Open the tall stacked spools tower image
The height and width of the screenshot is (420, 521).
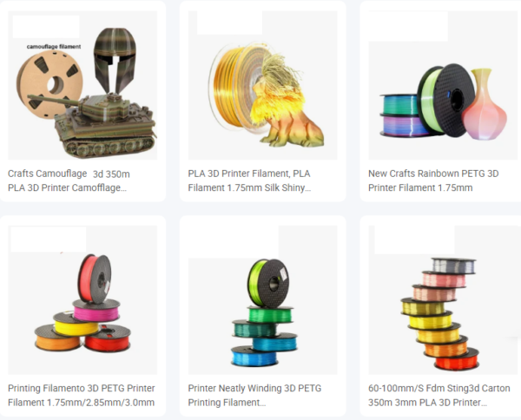(x=443, y=299)
